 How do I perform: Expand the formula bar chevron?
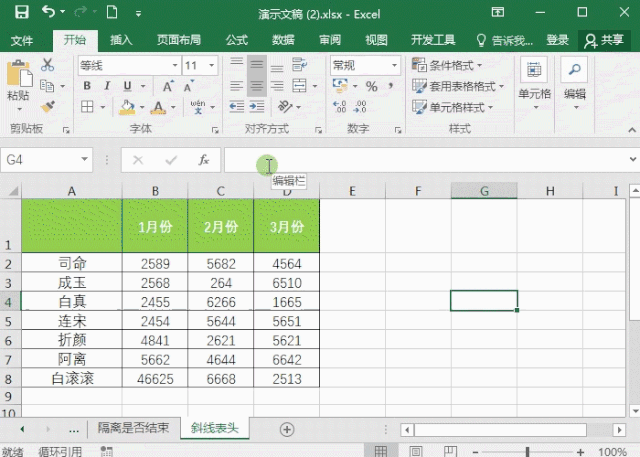pos(633,160)
